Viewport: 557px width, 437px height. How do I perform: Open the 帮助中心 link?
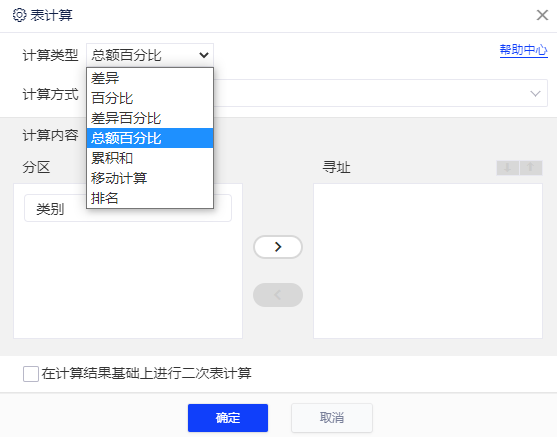[523, 50]
